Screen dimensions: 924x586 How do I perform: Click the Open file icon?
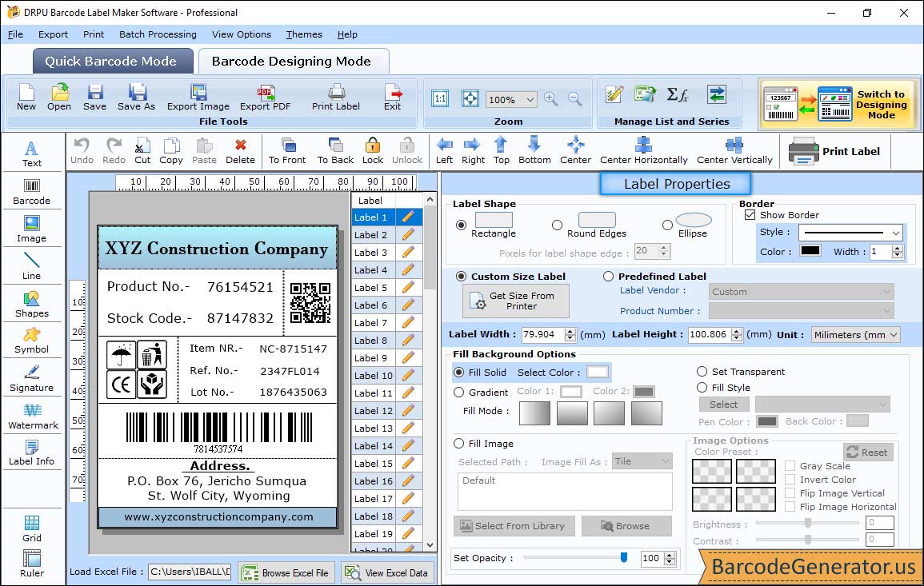click(59, 98)
